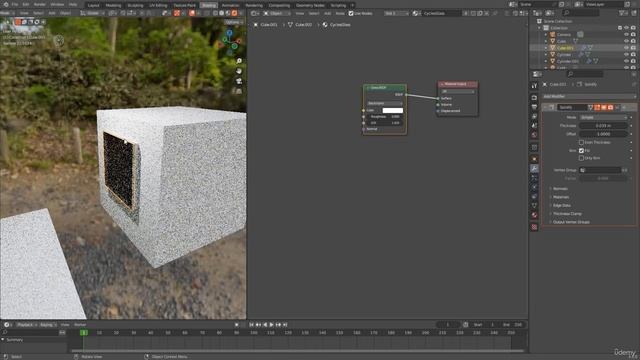This screenshot has width=640, height=360.
Task: Open the Particles properties tab
Action: (534, 178)
